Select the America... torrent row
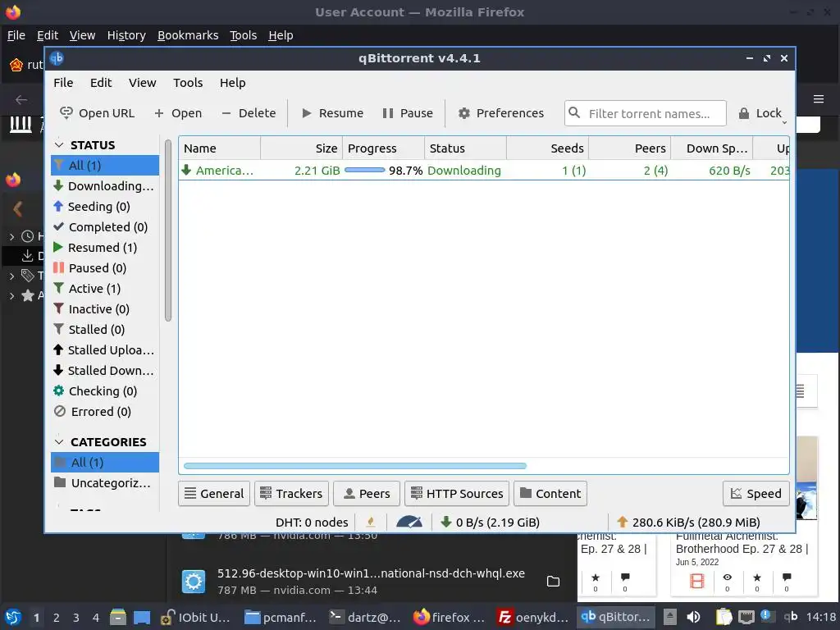Screen dimensions: 840x630 [484, 171]
